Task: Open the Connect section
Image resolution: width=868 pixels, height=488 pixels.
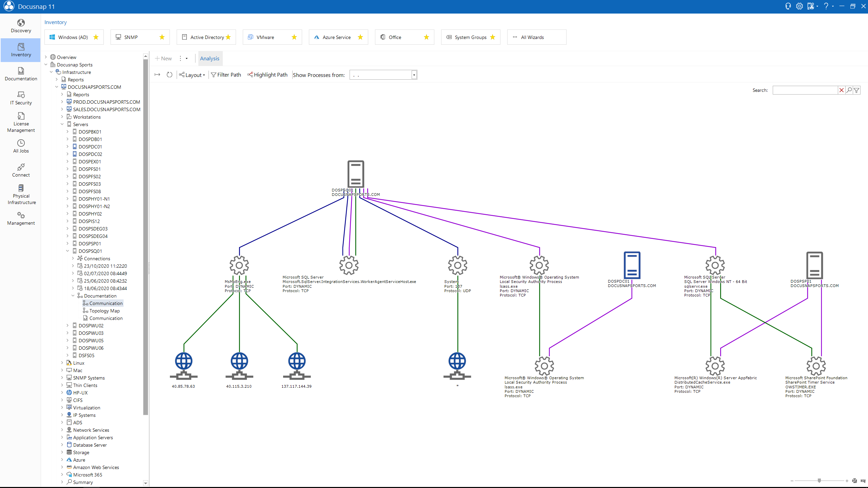Action: [21, 170]
